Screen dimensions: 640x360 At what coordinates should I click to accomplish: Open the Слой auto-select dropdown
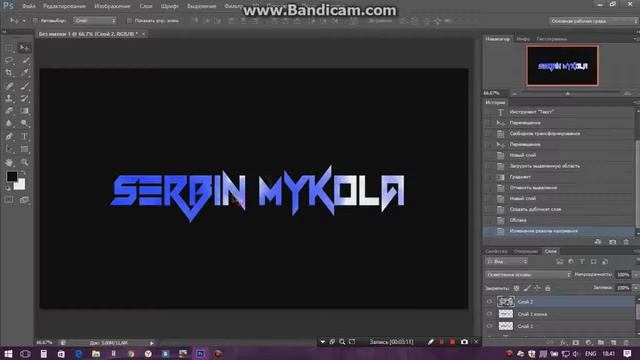click(95, 20)
